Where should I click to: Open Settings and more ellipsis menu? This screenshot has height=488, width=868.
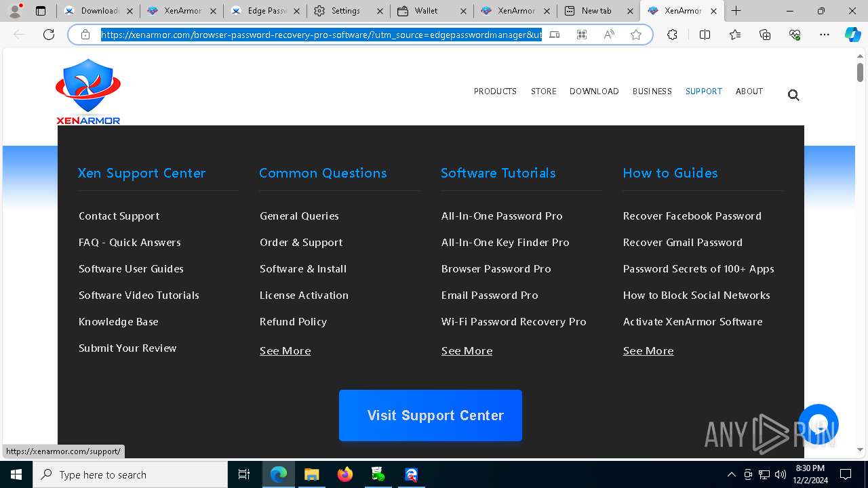[x=825, y=35]
